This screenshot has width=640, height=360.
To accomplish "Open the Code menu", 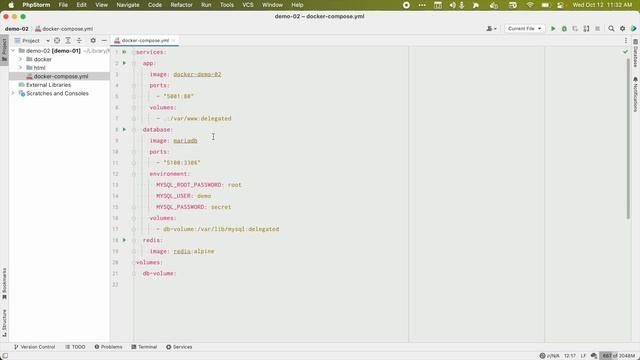I will (x=155, y=5).
